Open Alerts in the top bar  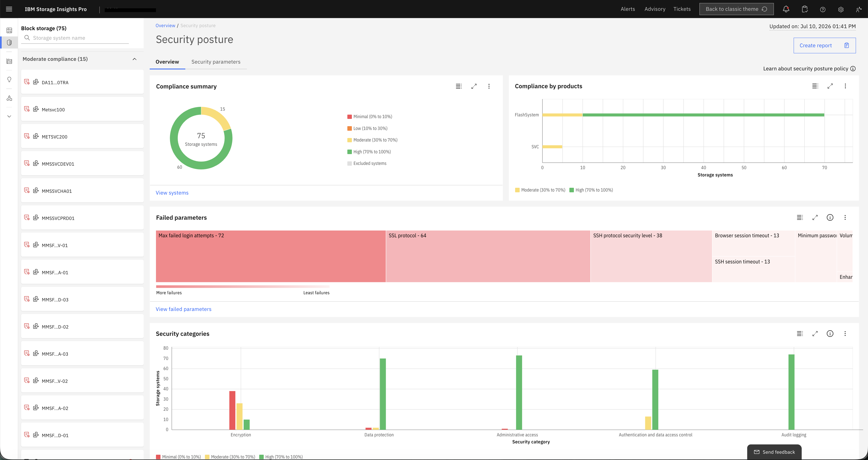(x=628, y=9)
